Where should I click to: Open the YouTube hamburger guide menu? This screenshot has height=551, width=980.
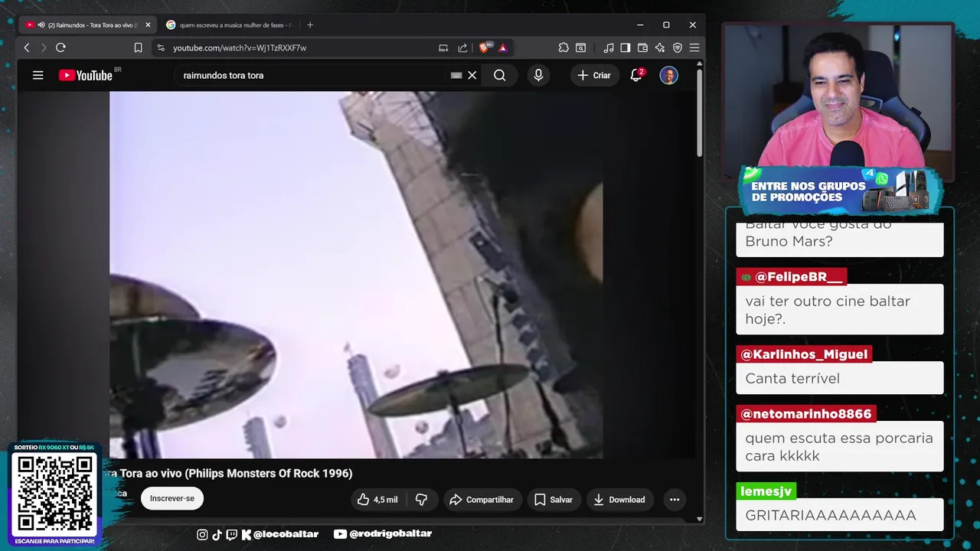(38, 75)
